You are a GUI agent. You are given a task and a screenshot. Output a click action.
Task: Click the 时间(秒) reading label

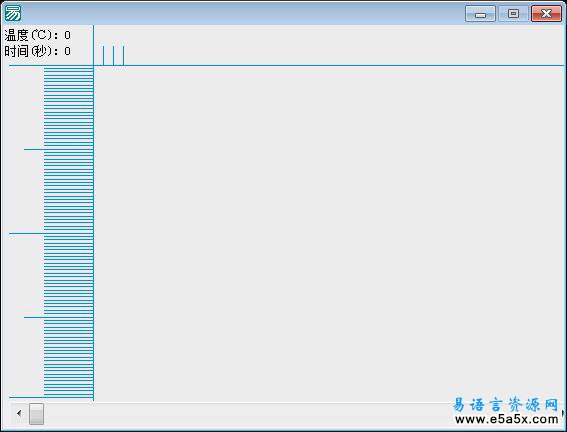[38, 51]
